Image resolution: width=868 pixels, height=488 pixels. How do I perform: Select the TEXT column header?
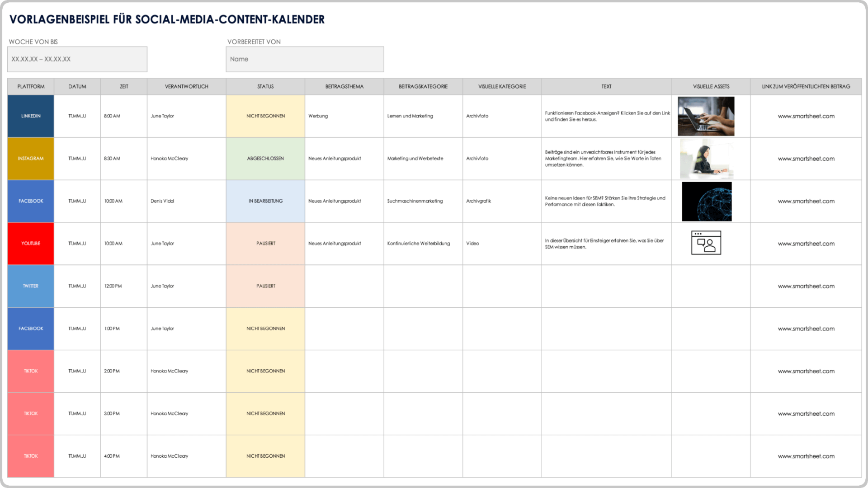point(606,86)
